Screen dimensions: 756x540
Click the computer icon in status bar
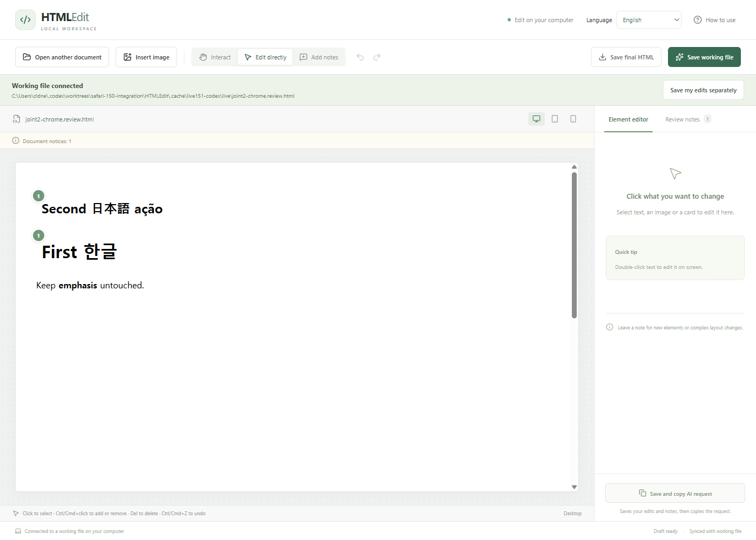coord(18,531)
